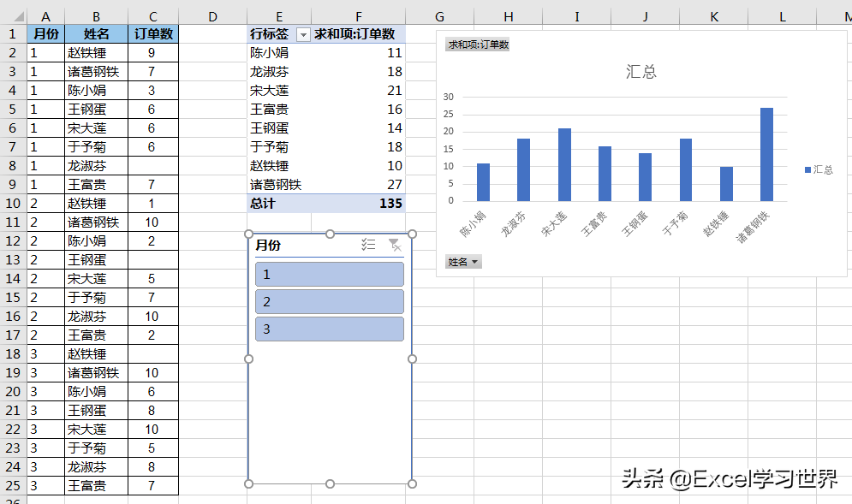Click the 月份 slicer title
Image resolution: width=852 pixels, height=504 pixels.
[x=268, y=245]
